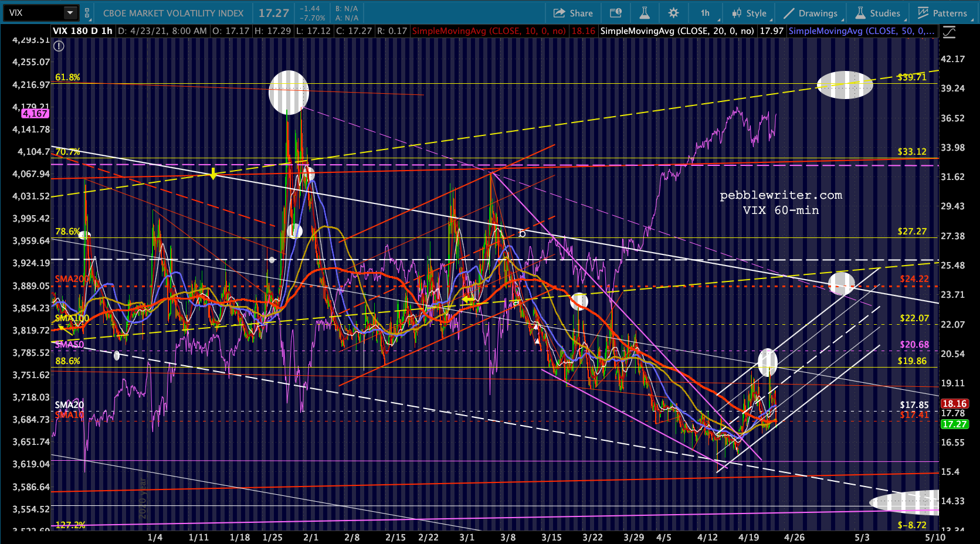Click the curve icon above the price axis
This screenshot has width=980, height=544.
point(948,33)
